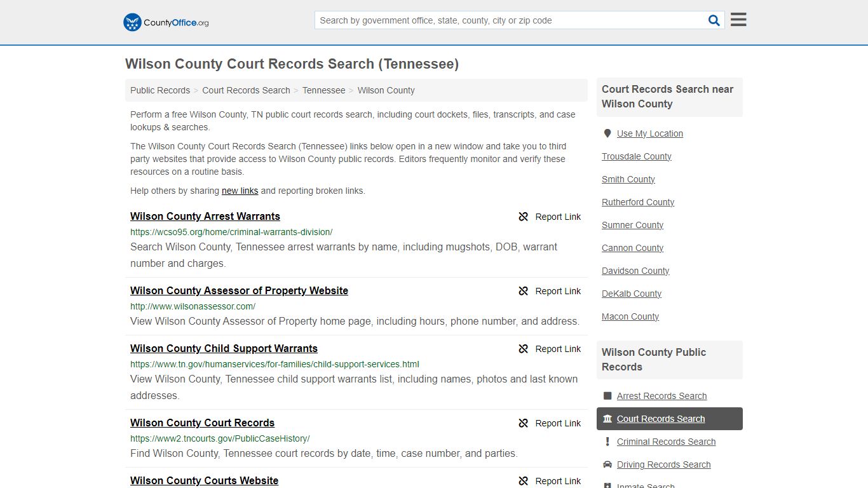This screenshot has height=488, width=868.
Task: Click broken-link icon for Assessor of Property Website
Action: coord(524,291)
